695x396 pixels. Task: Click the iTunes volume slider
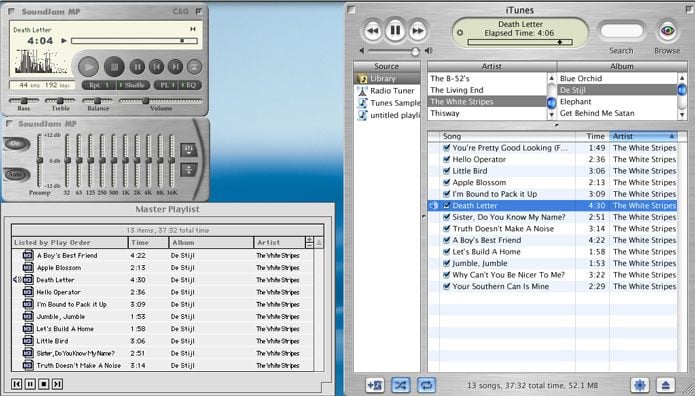[394, 51]
